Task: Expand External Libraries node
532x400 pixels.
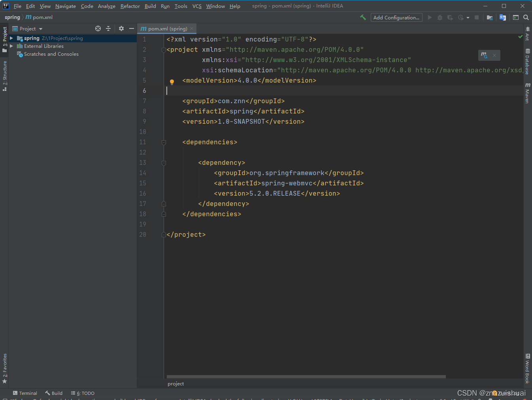Action: point(11,46)
